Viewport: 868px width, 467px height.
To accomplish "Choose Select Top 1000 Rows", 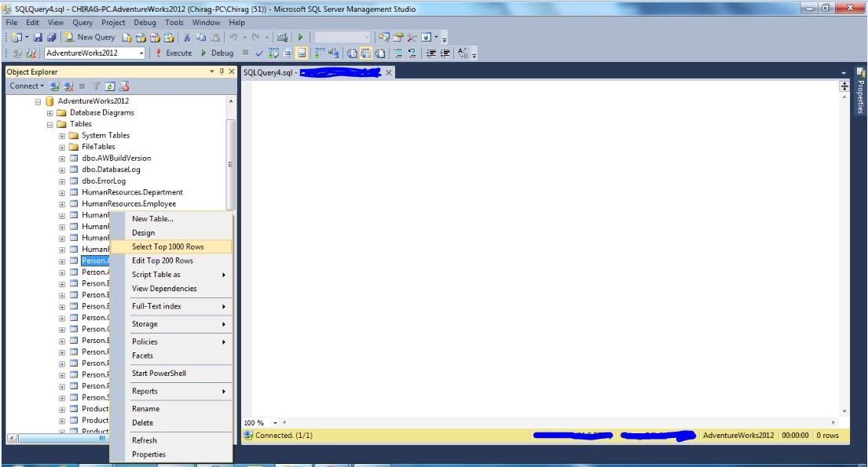I will (x=167, y=246).
